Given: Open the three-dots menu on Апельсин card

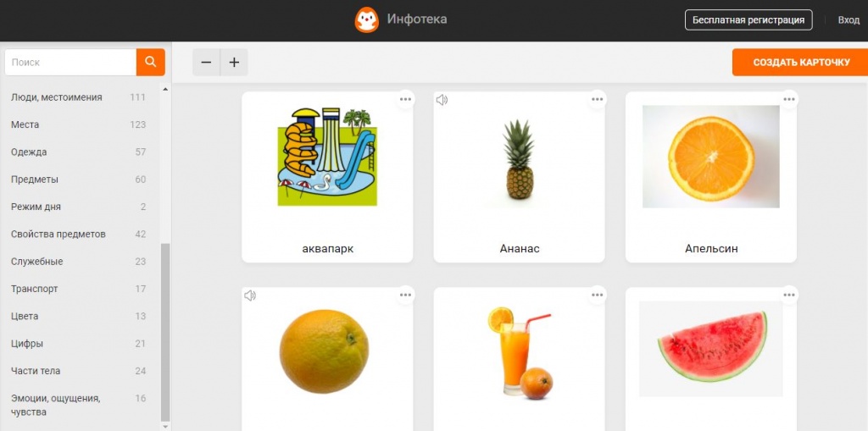Looking at the screenshot, I should [x=789, y=100].
